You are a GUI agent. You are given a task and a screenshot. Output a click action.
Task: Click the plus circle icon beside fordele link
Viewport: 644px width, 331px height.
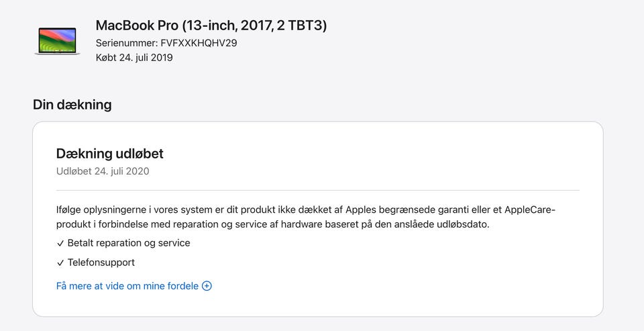pos(207,286)
